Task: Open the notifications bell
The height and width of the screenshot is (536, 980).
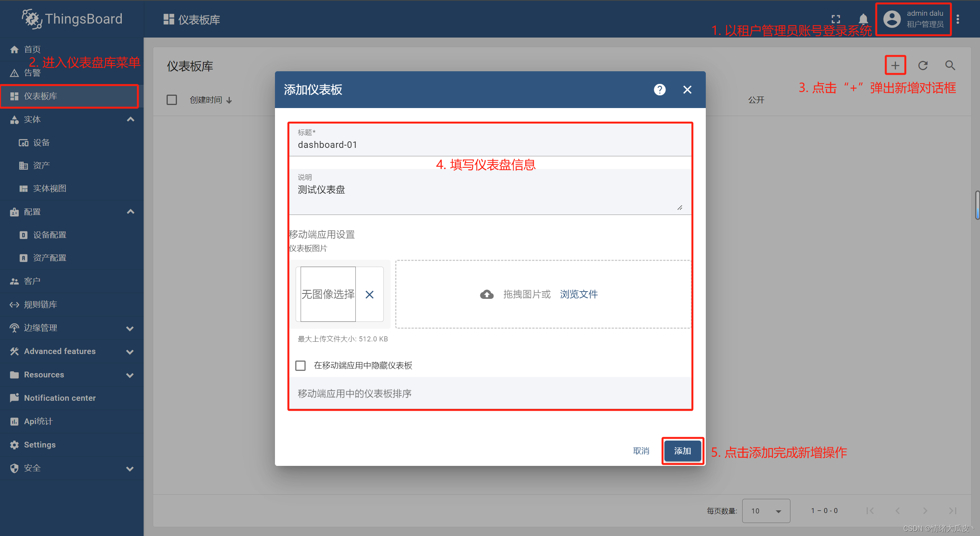Action: pyautogui.click(x=863, y=19)
